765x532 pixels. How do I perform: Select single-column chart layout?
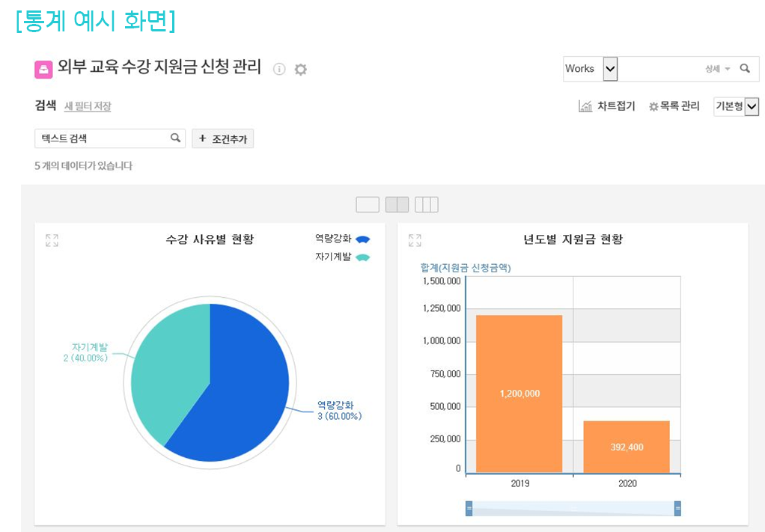368,204
